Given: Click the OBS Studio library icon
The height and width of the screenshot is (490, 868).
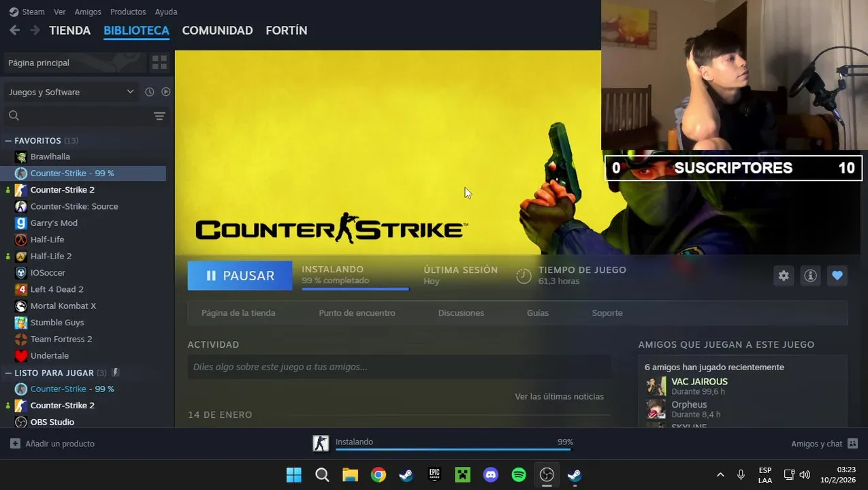Looking at the screenshot, I should click(x=21, y=422).
